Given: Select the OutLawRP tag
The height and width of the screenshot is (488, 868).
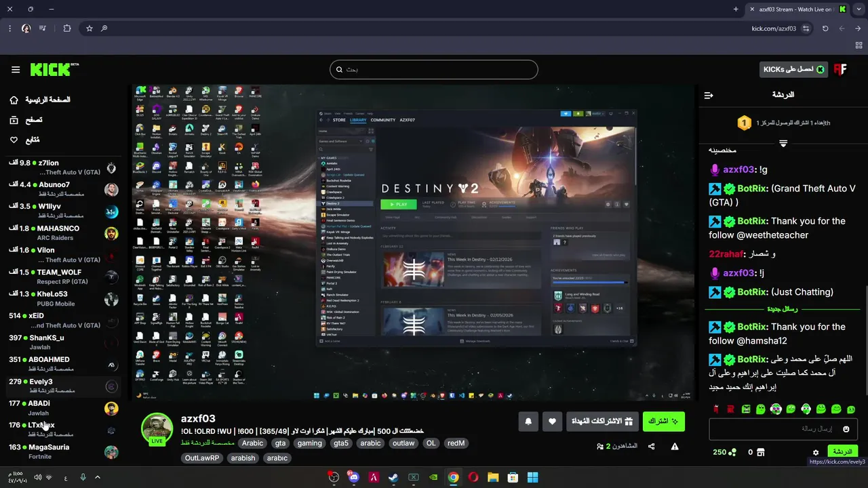Looking at the screenshot, I should 202,458.
